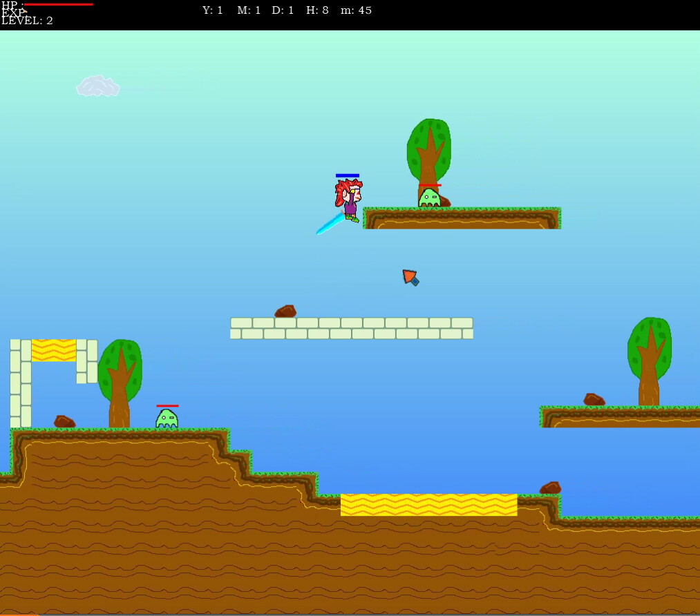700x616 pixels.
Task: Click the HP label in the top-left HUD
Action: pos(12,6)
